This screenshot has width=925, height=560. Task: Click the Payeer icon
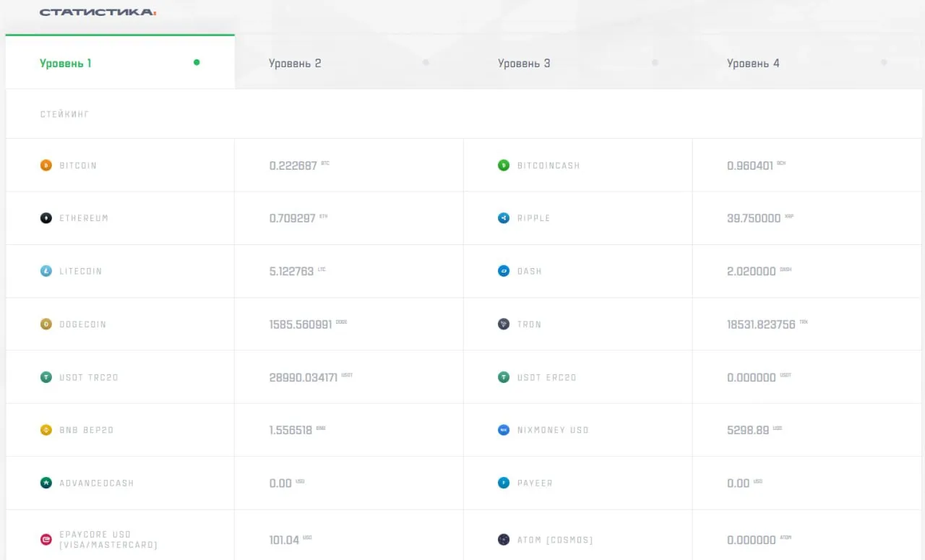[504, 483]
